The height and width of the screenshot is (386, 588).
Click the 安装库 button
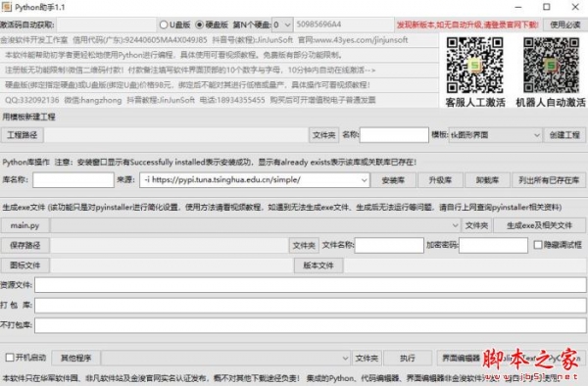(x=393, y=180)
